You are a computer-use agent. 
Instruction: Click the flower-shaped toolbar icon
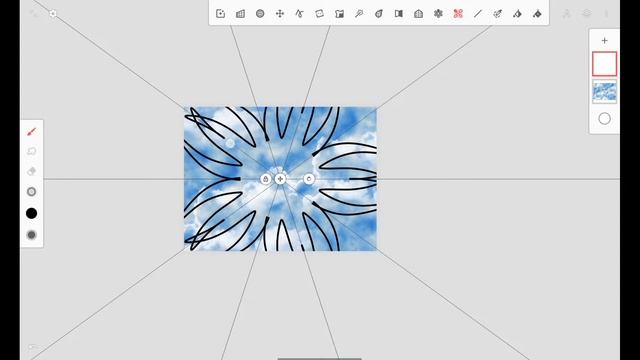point(438,13)
